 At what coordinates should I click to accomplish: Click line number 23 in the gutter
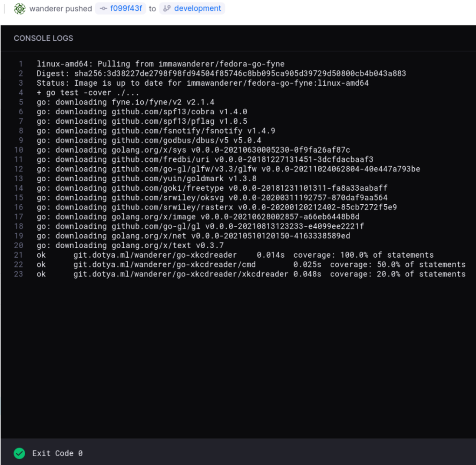[18, 274]
